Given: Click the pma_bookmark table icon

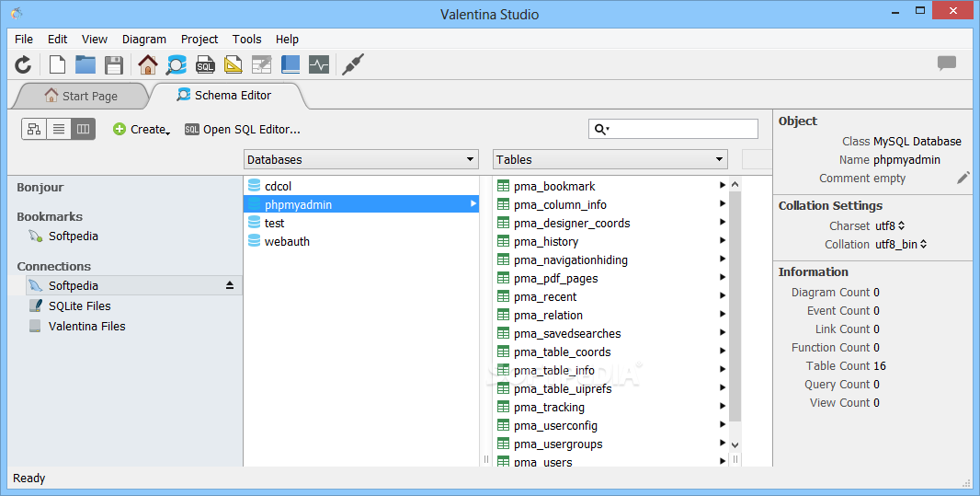Looking at the screenshot, I should pos(503,186).
